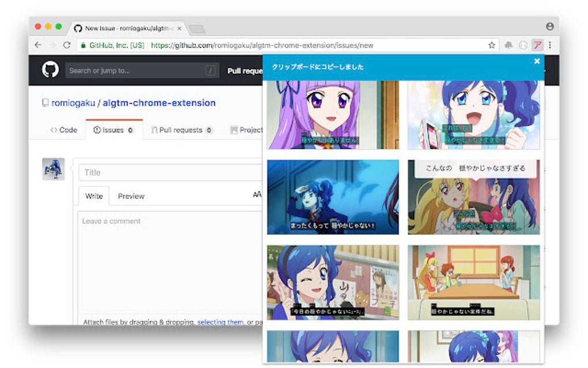The height and width of the screenshot is (368, 588).
Task: Click the circular extension icon in the toolbar
Action: (523, 44)
